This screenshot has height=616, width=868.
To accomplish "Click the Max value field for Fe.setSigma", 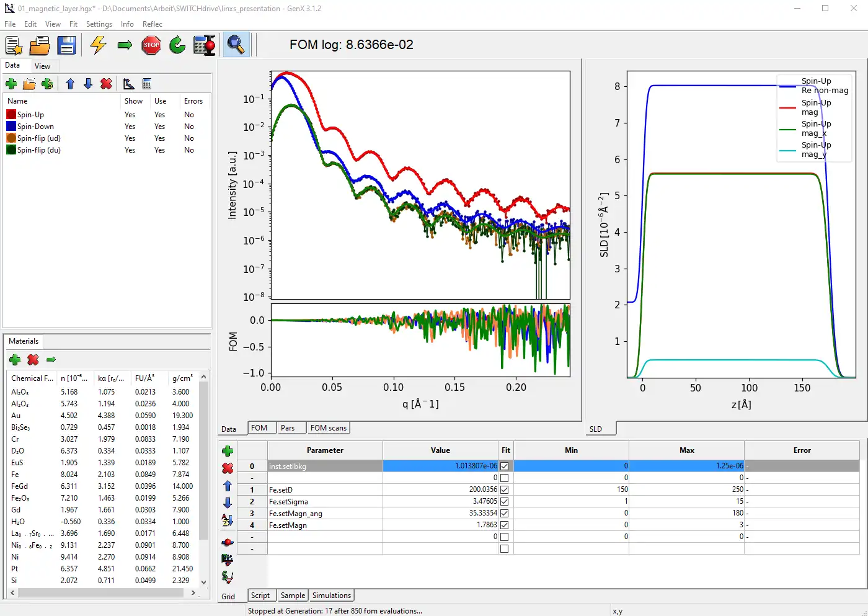I will click(x=686, y=501).
